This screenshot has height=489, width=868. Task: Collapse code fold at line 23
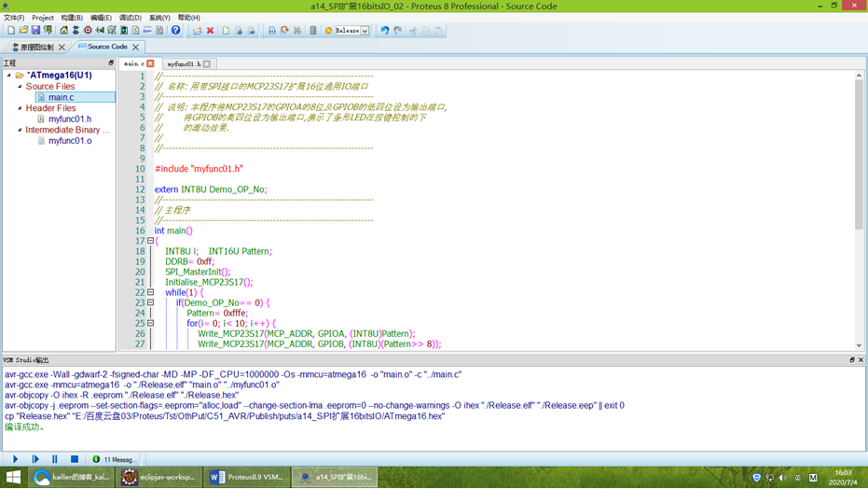pos(150,302)
